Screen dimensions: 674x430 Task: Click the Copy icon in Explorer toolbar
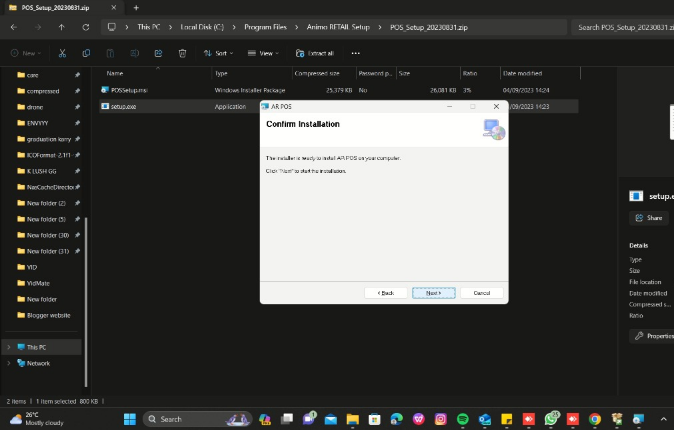coord(86,53)
